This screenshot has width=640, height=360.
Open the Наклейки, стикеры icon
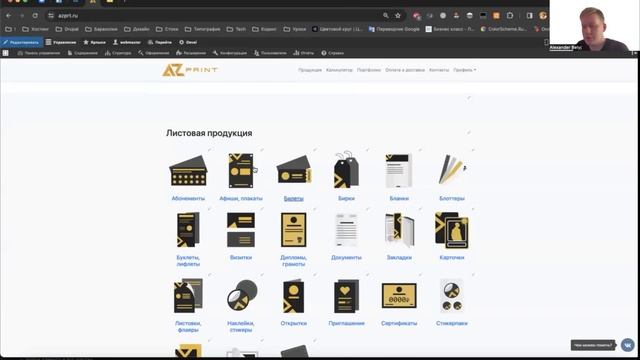coord(242,295)
